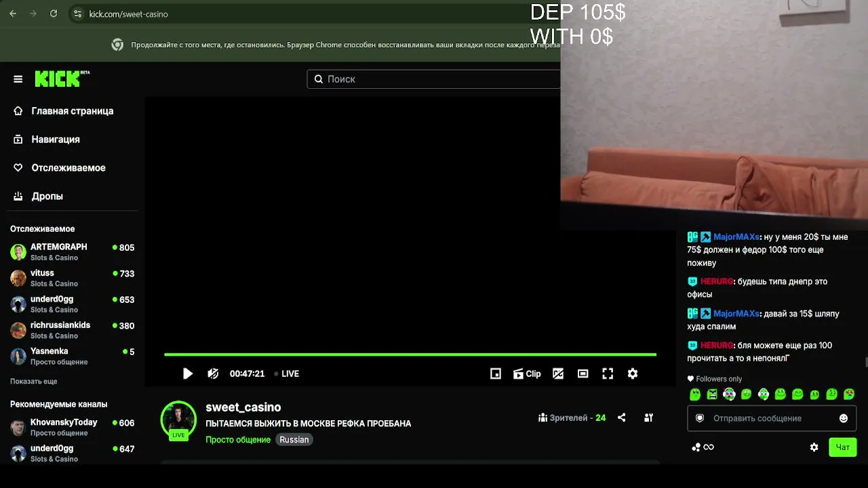Insert the last emote with heart eyes
This screenshot has width=868, height=488.
(x=849, y=394)
